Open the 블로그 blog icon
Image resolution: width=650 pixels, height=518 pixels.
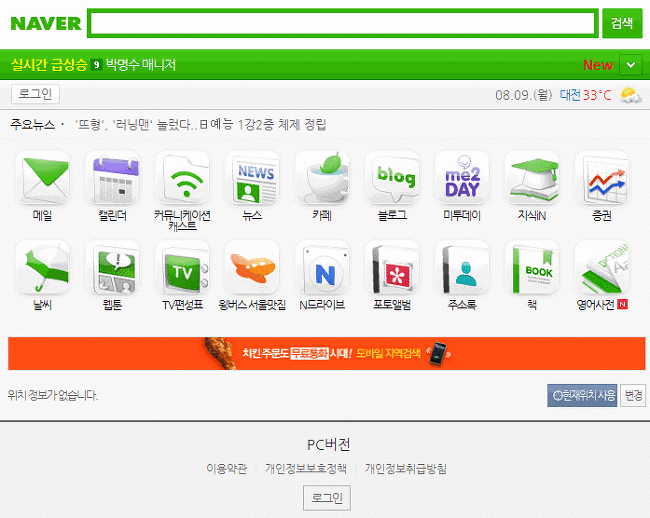(x=392, y=179)
